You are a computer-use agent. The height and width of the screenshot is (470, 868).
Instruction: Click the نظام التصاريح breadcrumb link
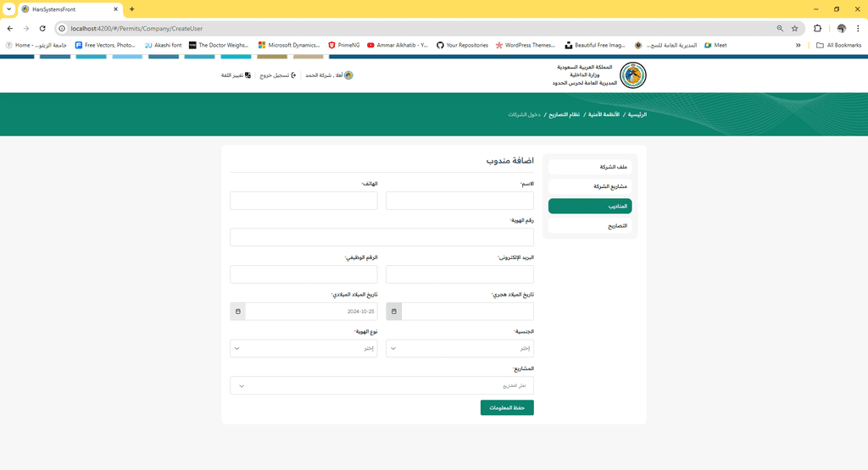[x=564, y=114]
